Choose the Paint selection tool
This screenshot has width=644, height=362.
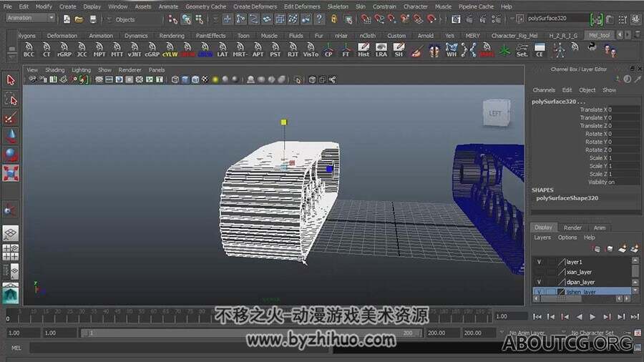(11, 117)
